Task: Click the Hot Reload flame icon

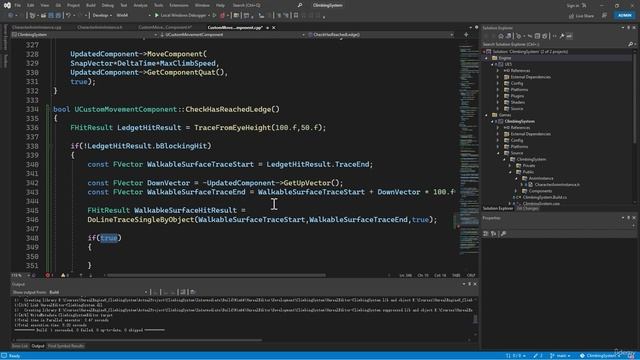Action: coord(222,15)
